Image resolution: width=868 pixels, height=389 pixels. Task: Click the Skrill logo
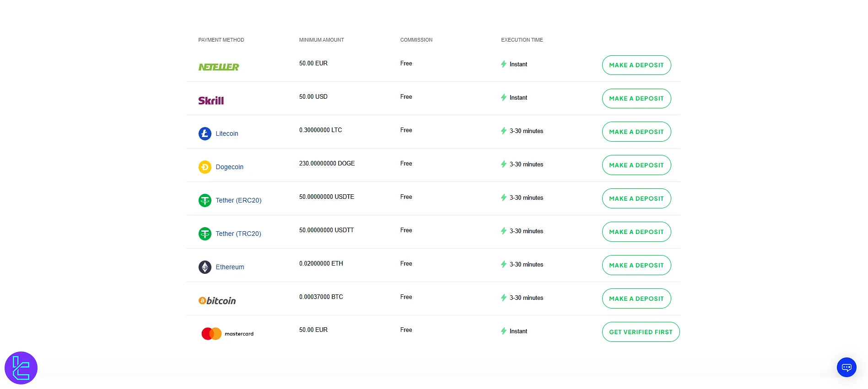[211, 101]
